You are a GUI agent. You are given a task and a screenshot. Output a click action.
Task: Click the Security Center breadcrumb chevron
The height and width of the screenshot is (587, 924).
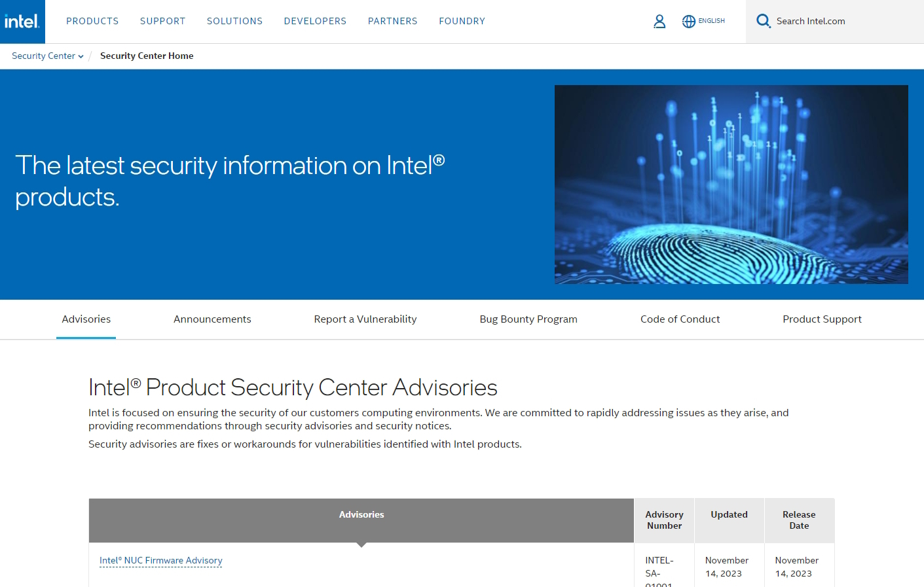point(81,56)
